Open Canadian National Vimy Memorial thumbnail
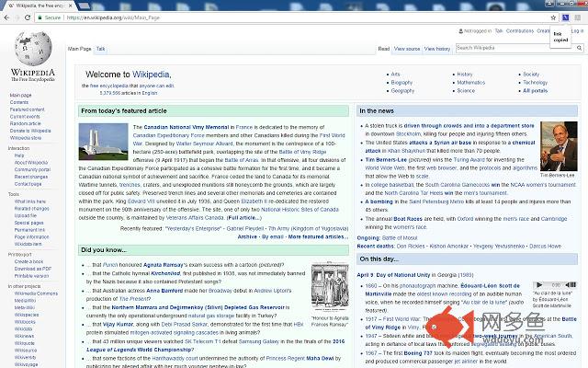This screenshot has height=368, width=588. click(103, 142)
